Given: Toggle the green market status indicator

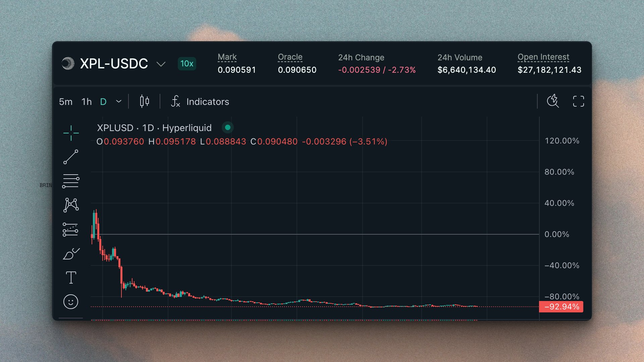Looking at the screenshot, I should tap(228, 127).
